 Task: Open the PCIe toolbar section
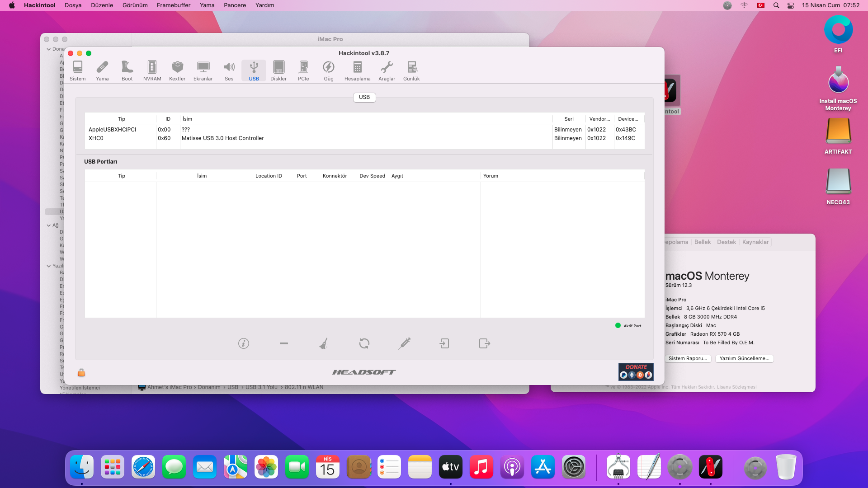click(303, 71)
